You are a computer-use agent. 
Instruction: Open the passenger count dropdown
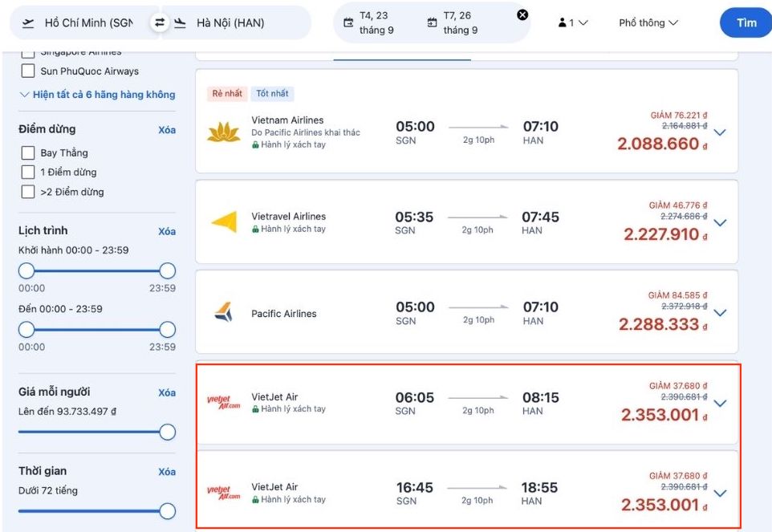(573, 22)
